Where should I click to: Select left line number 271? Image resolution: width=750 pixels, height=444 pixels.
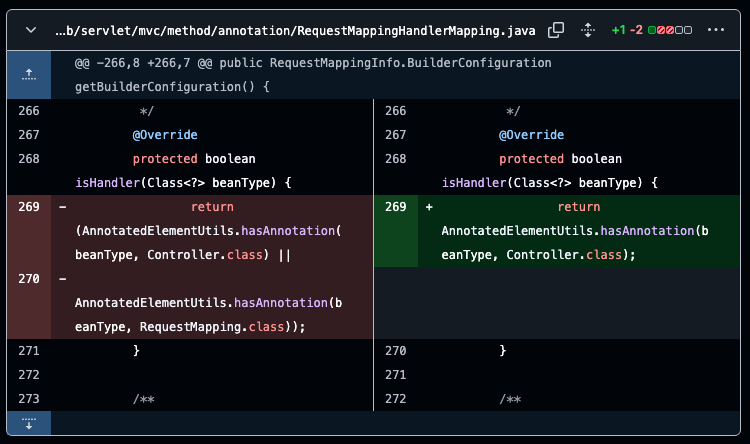pos(29,351)
